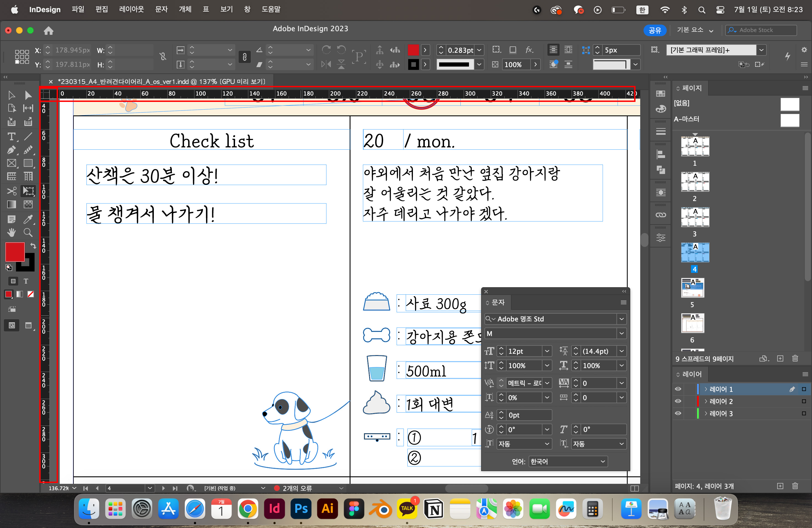Set formatting affects text toggle

click(x=26, y=281)
